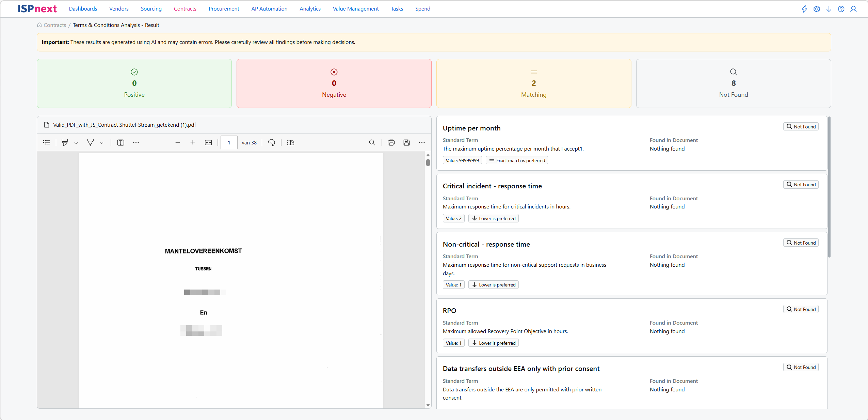Toggle the PDF sidebar list icon
Viewport: 868px width, 420px height.
47,142
